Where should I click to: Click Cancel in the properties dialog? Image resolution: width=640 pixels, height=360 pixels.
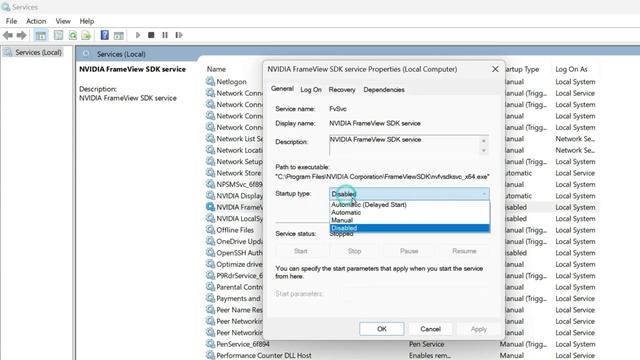click(x=430, y=329)
